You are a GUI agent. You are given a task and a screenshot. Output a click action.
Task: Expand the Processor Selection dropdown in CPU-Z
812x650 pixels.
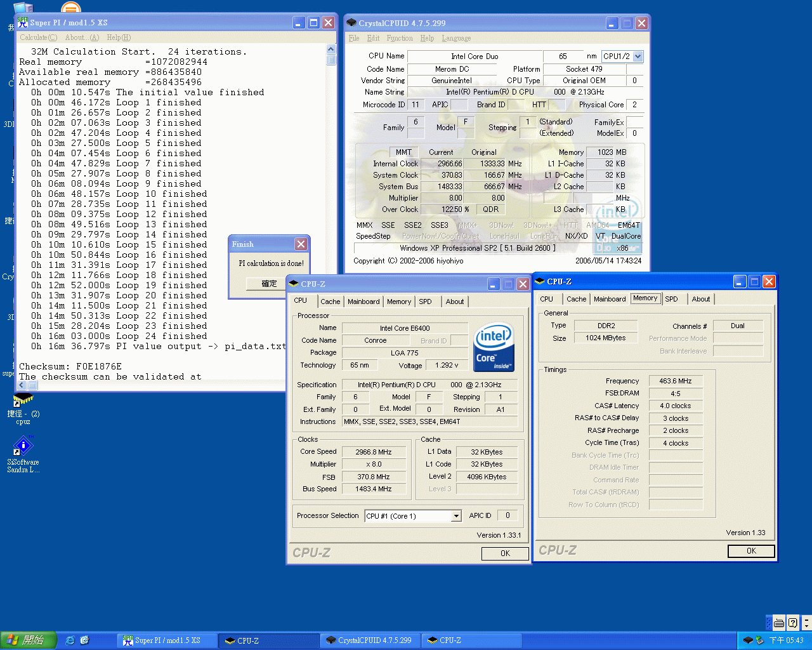pos(455,516)
